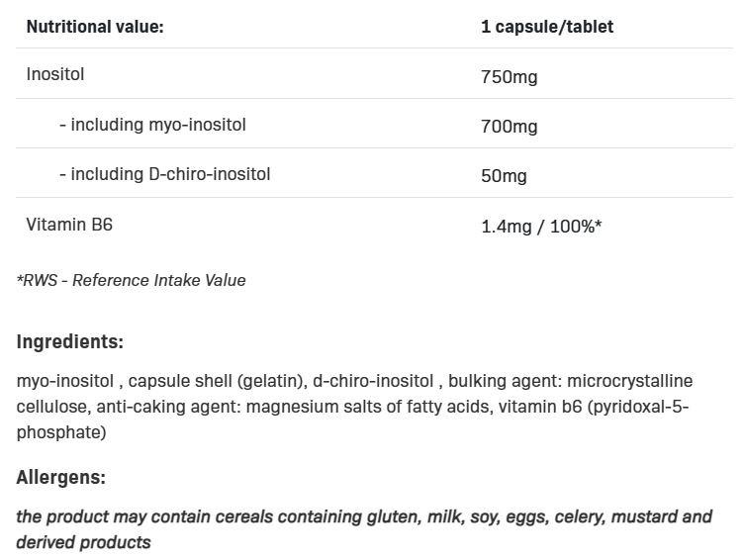This screenshot has height=560, width=744.
Task: Click the '1 capsule/tablet' column header
Action: (x=546, y=27)
